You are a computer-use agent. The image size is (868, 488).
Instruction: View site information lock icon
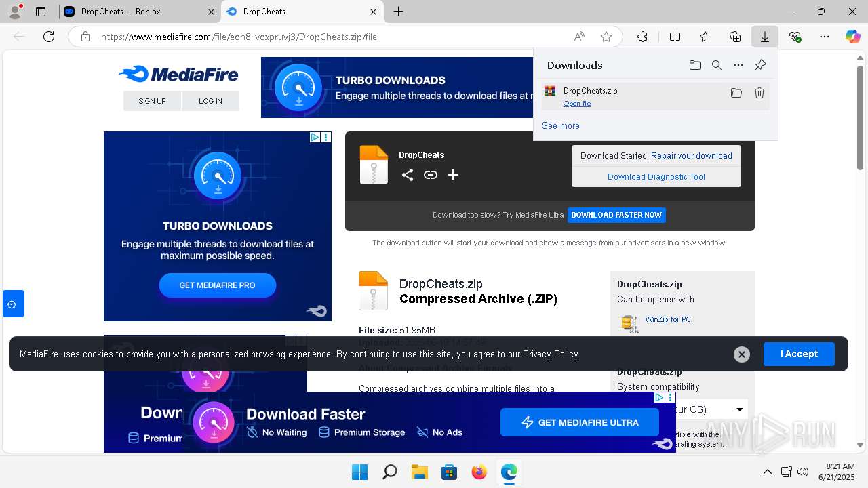point(85,37)
